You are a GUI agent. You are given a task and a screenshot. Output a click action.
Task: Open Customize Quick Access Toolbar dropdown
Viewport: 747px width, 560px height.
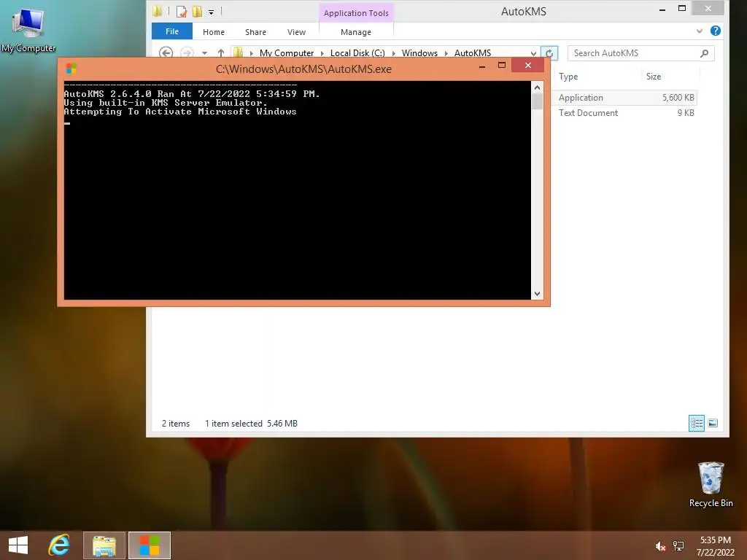211,12
